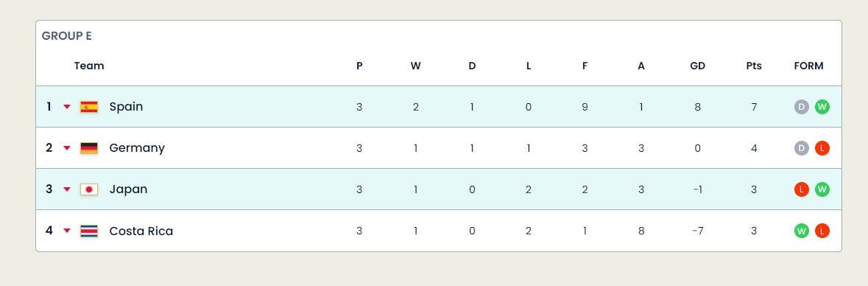868x286 pixels.
Task: Expand the red arrow beside Spain
Action: [67, 107]
